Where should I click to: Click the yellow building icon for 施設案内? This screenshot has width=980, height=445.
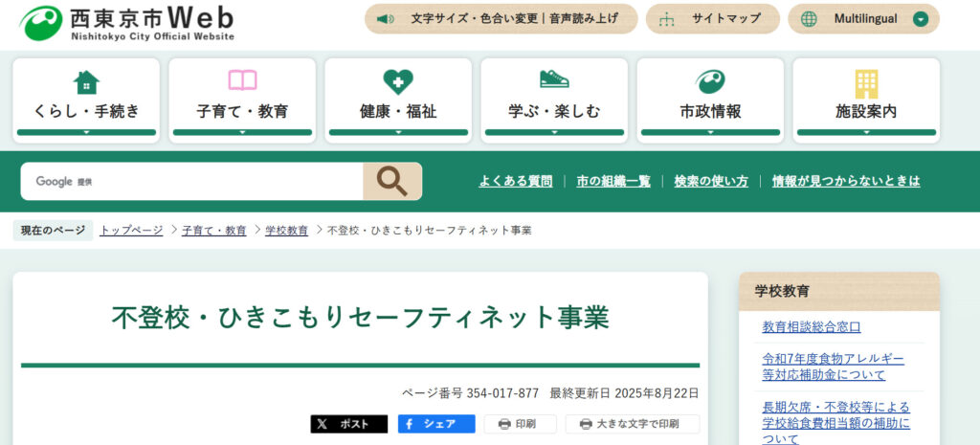(x=866, y=83)
